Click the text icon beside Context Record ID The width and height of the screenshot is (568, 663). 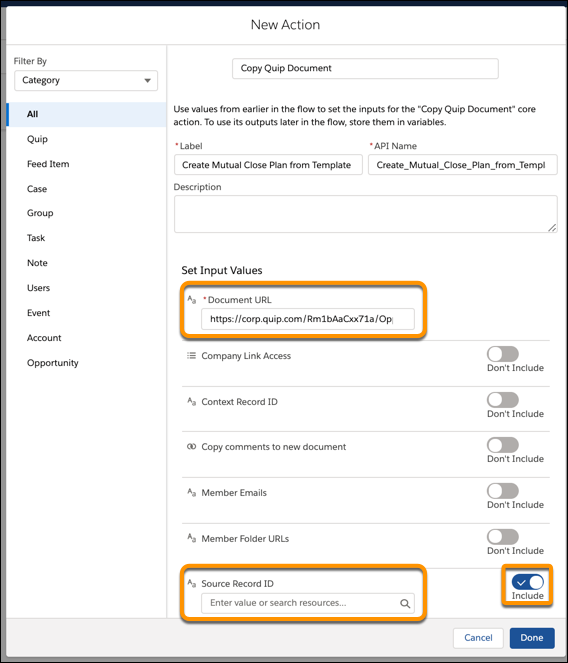tap(192, 401)
